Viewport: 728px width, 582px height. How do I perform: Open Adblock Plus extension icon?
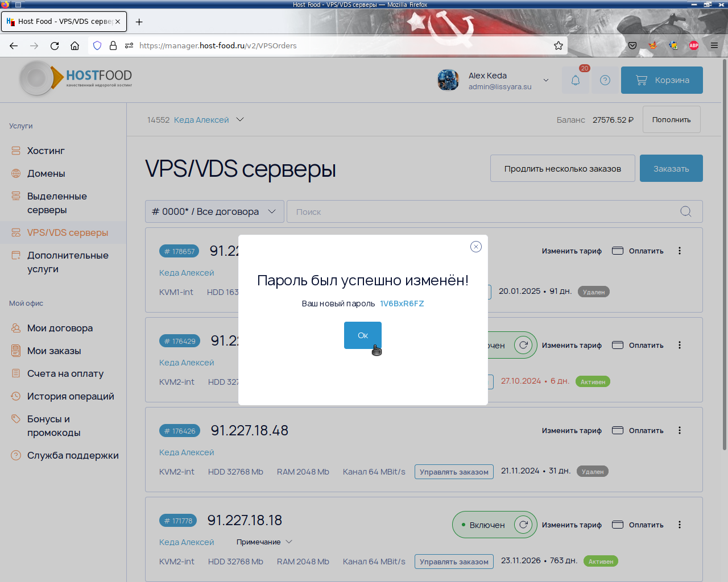[x=694, y=45]
